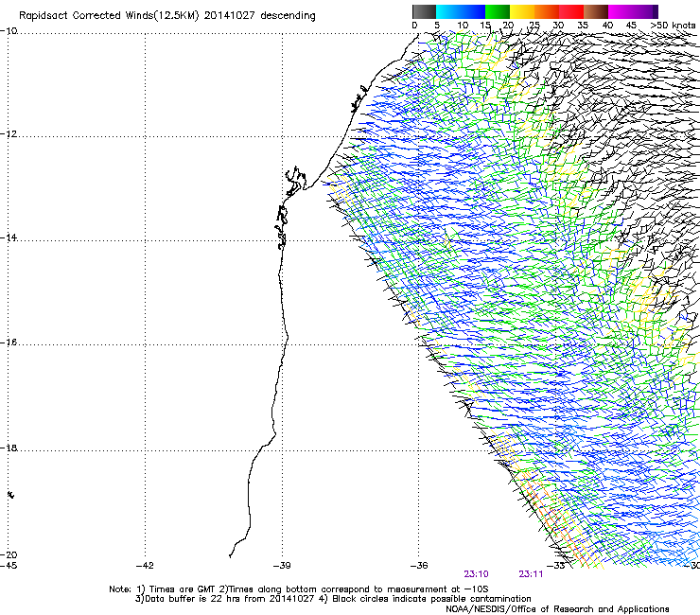
Task: Click the brown 35-40 knots legend segment
Action: click(596, 11)
